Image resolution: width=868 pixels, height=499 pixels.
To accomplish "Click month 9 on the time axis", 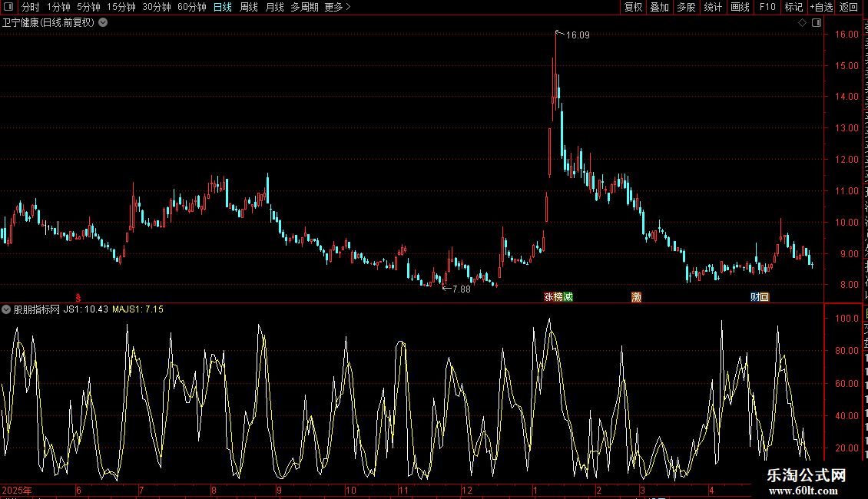I will 280,490.
